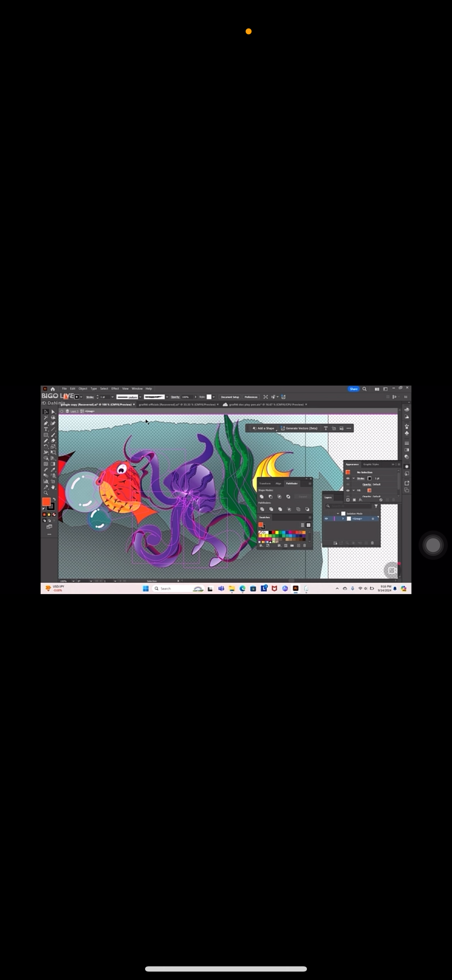
Task: Click Type icon in contextual task bar
Action: 326,428
